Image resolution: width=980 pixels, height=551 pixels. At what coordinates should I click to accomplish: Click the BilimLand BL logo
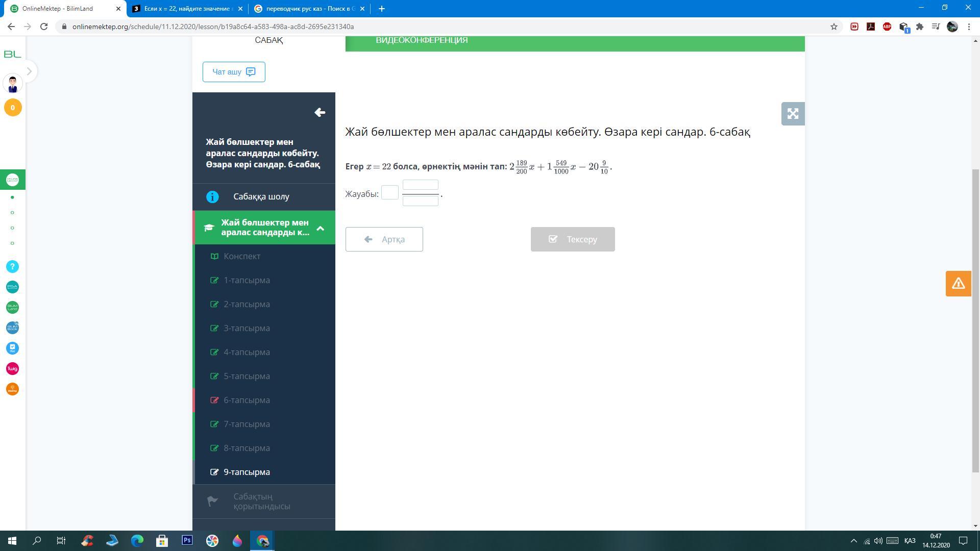point(13,54)
